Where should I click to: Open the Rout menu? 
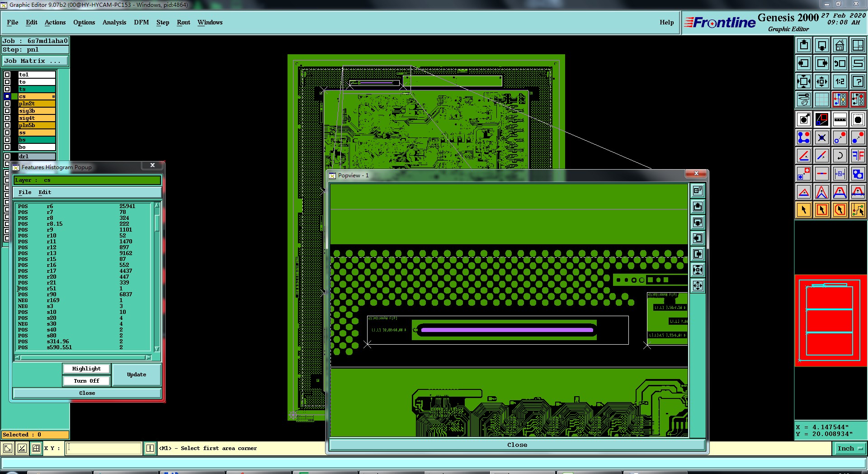(184, 22)
